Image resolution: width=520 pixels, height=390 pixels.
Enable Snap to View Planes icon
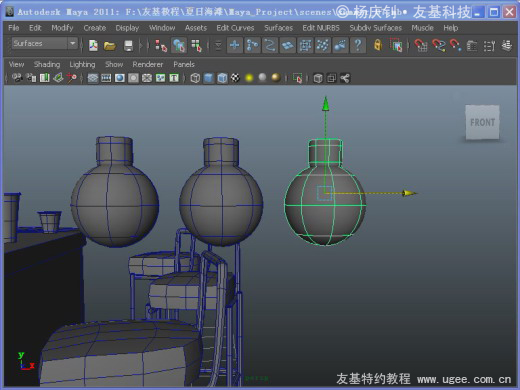tap(472, 46)
